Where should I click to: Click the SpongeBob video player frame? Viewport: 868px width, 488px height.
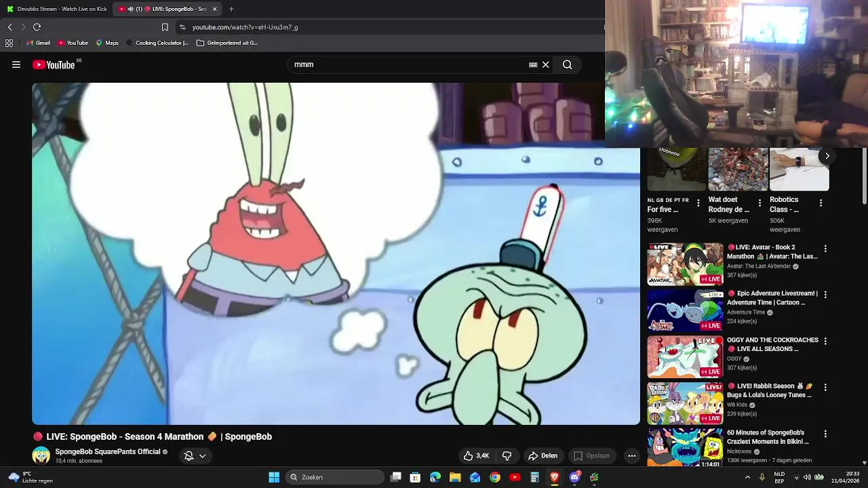[336, 253]
